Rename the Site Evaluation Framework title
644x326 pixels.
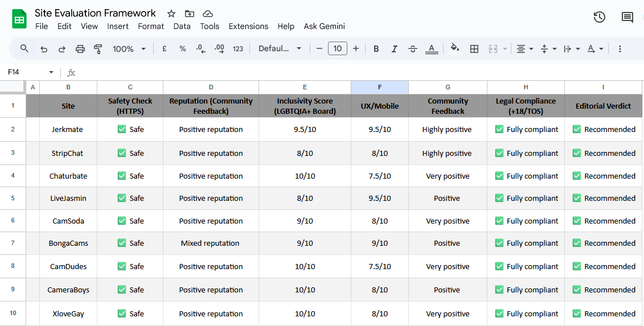(x=95, y=13)
